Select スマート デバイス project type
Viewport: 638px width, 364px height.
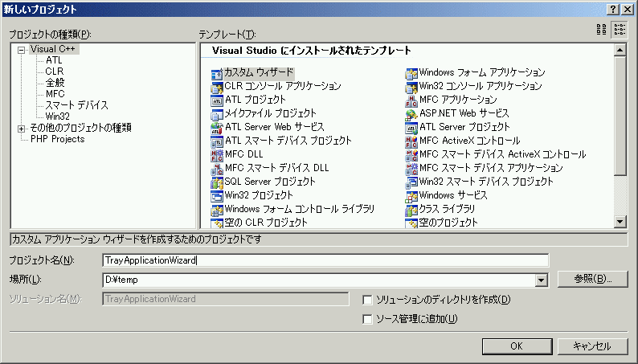point(76,105)
